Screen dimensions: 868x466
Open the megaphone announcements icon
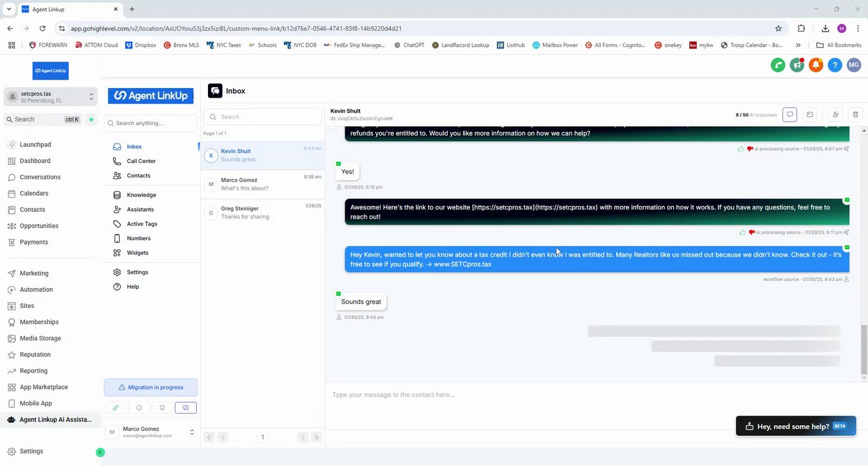pyautogui.click(x=797, y=65)
